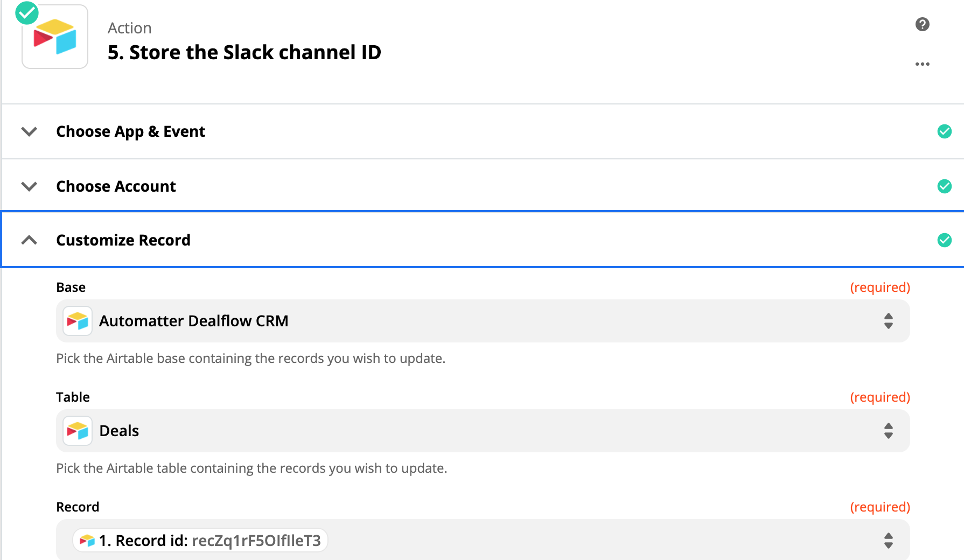Open the Table dropdown showing Deals
The image size is (964, 560).
pos(483,431)
